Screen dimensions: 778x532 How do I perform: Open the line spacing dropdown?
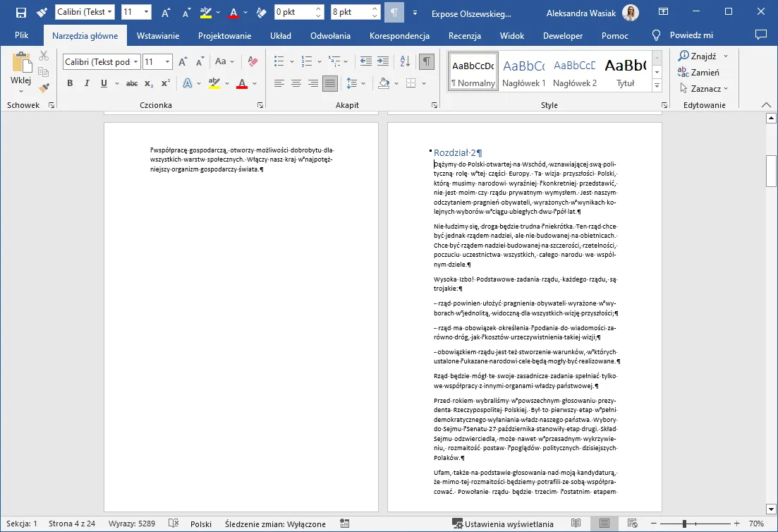coord(363,83)
